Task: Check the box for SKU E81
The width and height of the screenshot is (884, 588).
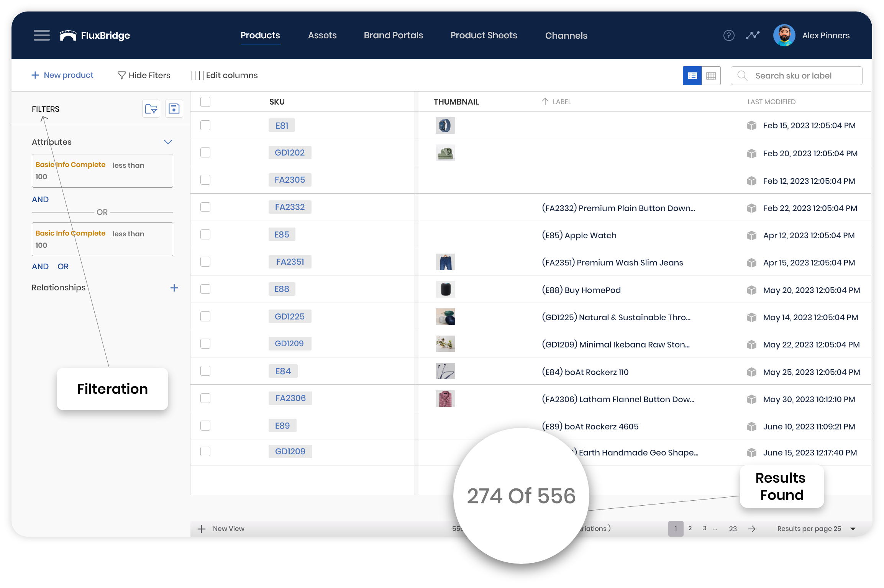Action: [x=205, y=126]
